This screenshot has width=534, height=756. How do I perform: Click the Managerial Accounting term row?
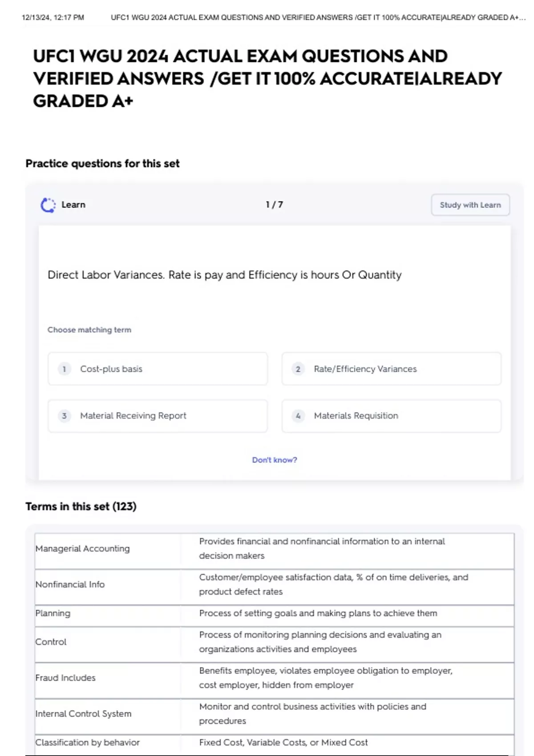point(83,549)
